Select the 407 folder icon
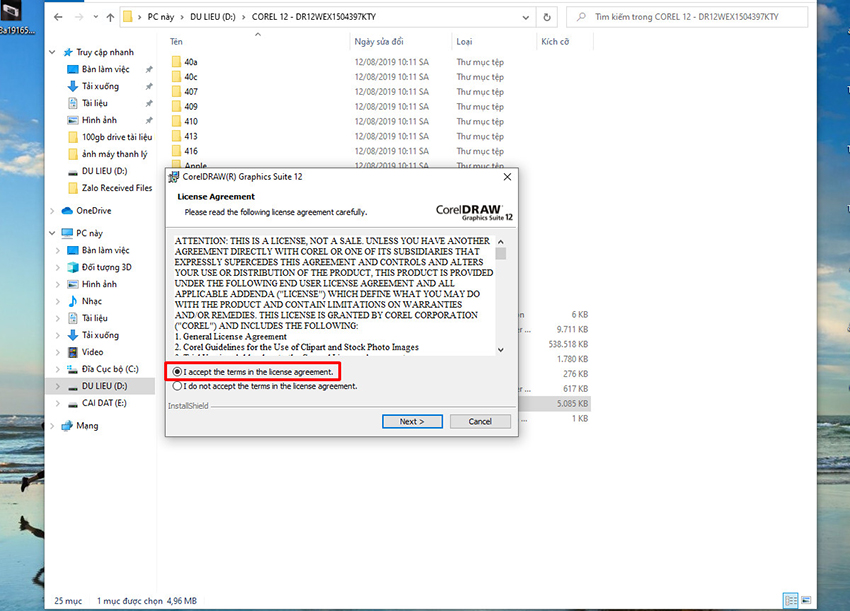The image size is (850, 611). [x=177, y=92]
